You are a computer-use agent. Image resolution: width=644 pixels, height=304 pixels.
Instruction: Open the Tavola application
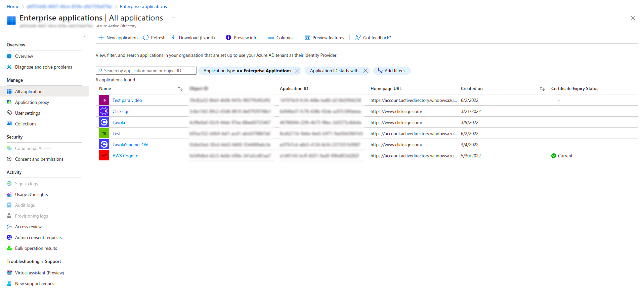119,122
